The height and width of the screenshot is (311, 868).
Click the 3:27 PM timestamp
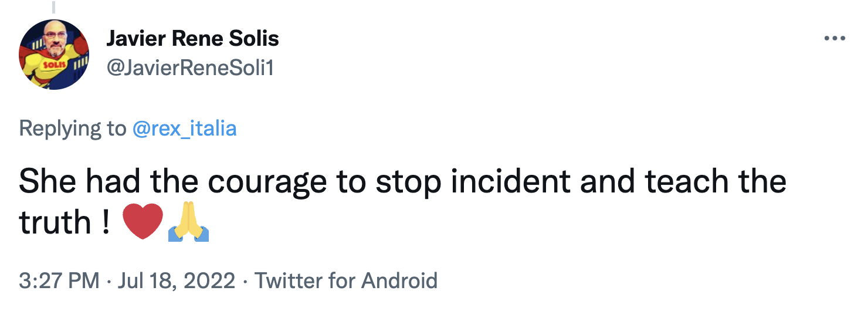click(x=59, y=280)
